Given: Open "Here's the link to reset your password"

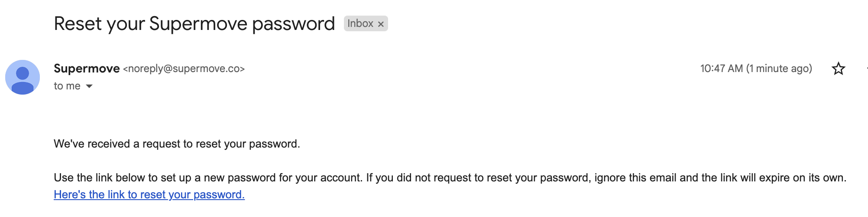Looking at the screenshot, I should [149, 194].
